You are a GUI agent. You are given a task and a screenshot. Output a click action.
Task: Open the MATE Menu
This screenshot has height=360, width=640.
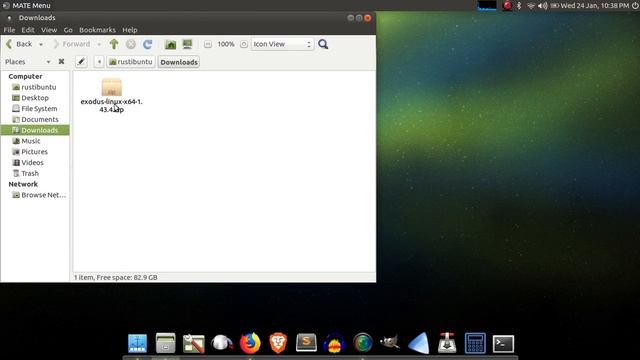point(27,5)
